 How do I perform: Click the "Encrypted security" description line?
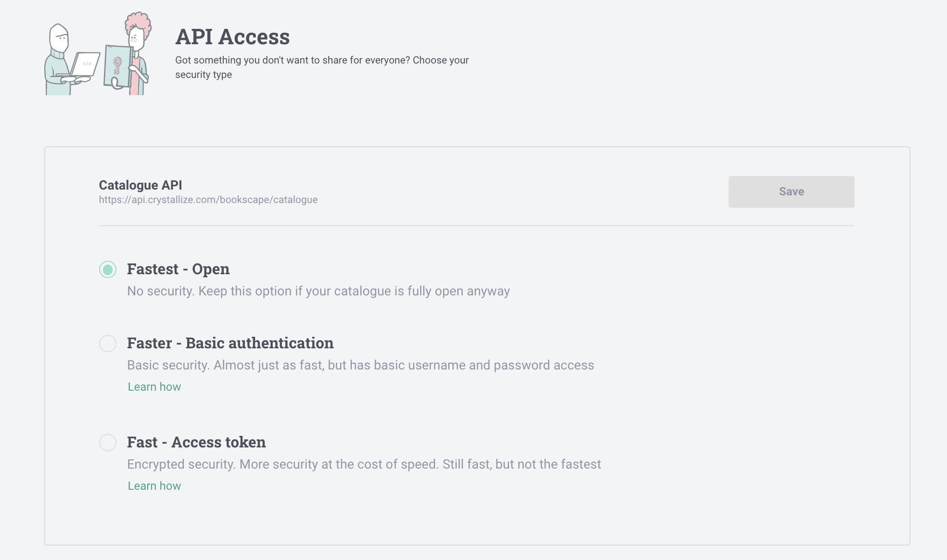tap(364, 464)
